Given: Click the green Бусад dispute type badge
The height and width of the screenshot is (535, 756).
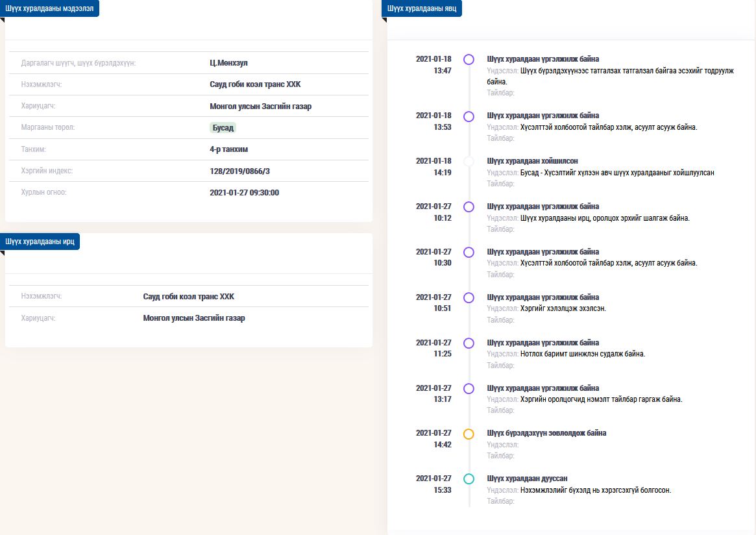Looking at the screenshot, I should 223,128.
